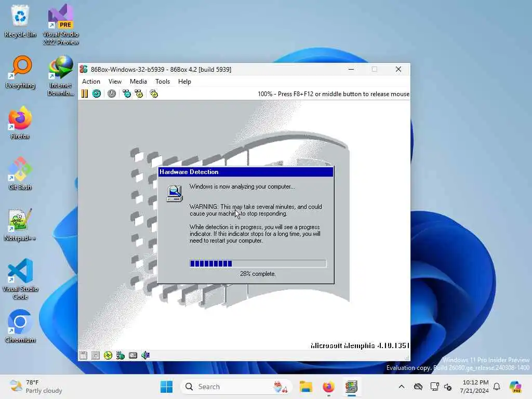This screenshot has width=532, height=399.
Task: Close the 86Box window
Action: point(398,69)
